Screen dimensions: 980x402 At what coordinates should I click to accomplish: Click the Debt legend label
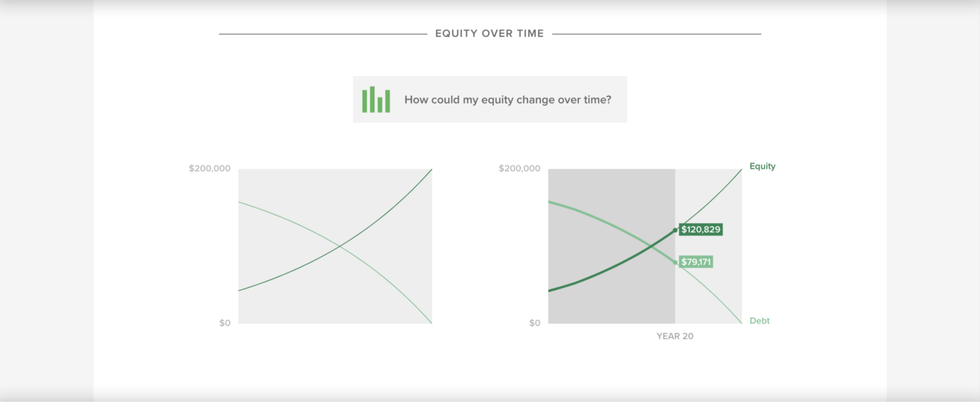(x=759, y=321)
